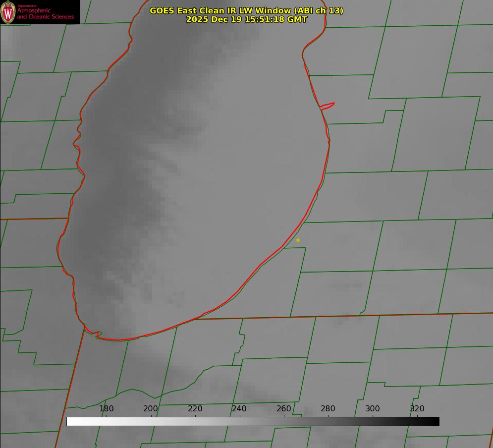493x448 pixels.
Task: Click the 2025 Dec 19 timestamp text
Action: (x=246, y=19)
